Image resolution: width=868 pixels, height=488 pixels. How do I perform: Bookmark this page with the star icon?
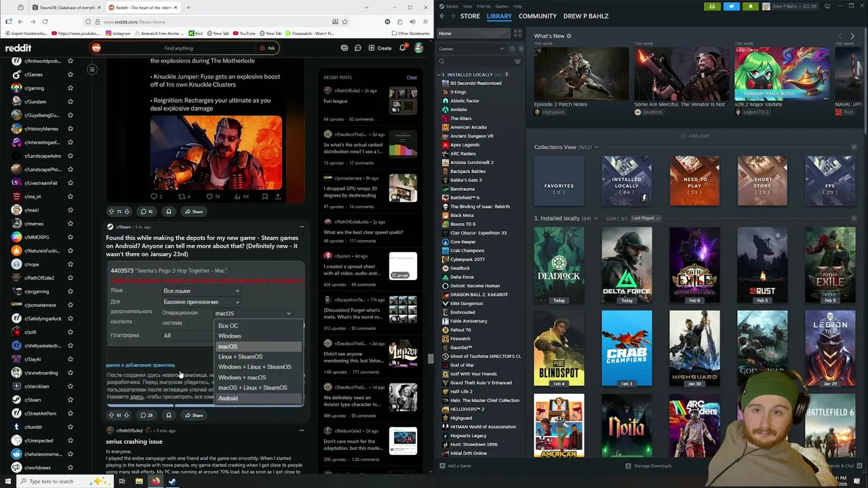tap(344, 22)
